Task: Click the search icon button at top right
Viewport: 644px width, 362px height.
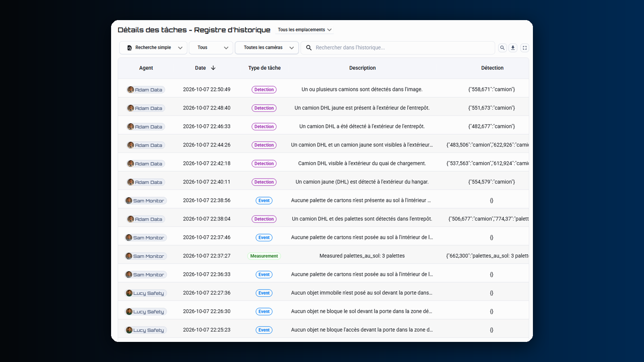Action: click(502, 47)
